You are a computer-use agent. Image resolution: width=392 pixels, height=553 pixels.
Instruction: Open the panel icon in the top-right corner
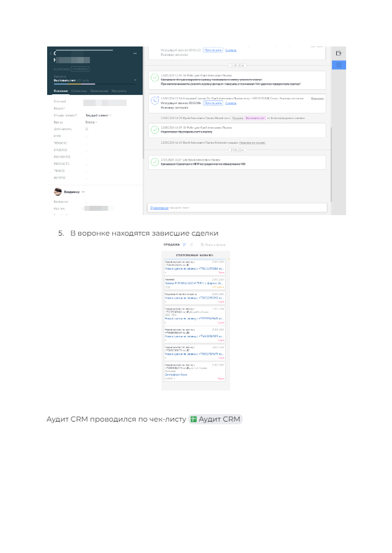pos(339,53)
